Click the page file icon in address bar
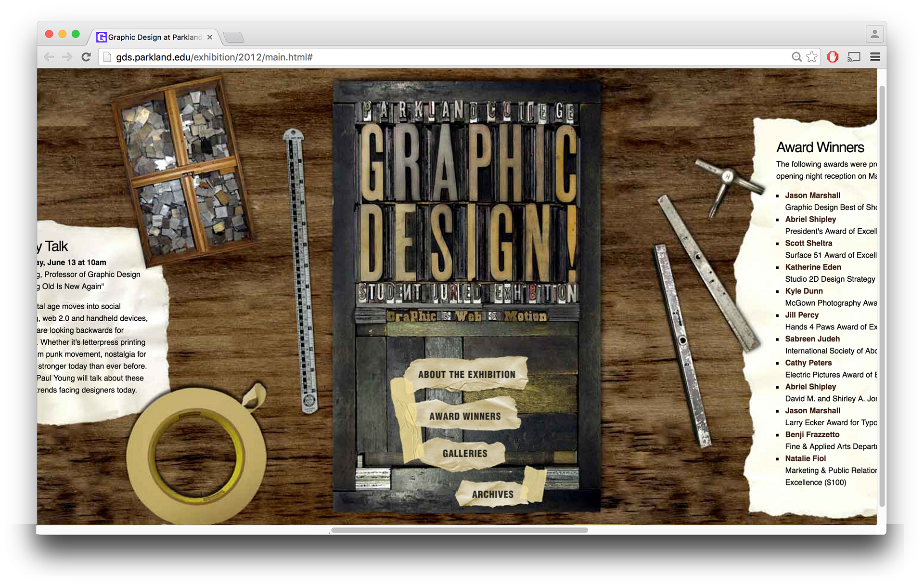The height and width of the screenshot is (588, 924). click(107, 57)
